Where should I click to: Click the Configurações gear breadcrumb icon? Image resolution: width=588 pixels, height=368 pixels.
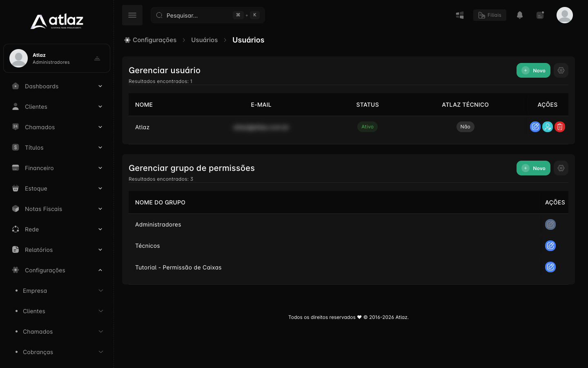click(127, 40)
